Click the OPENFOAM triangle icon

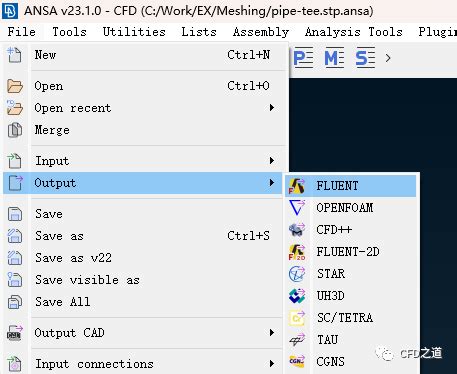point(297,208)
